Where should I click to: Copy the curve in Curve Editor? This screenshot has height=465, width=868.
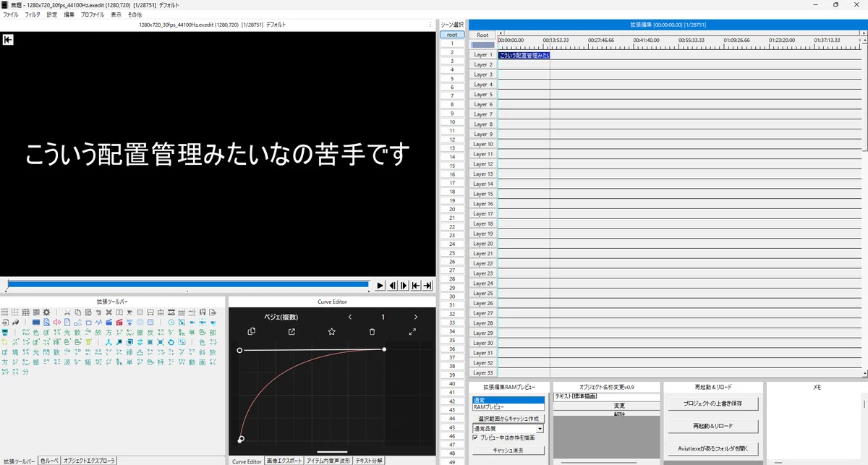click(x=252, y=331)
